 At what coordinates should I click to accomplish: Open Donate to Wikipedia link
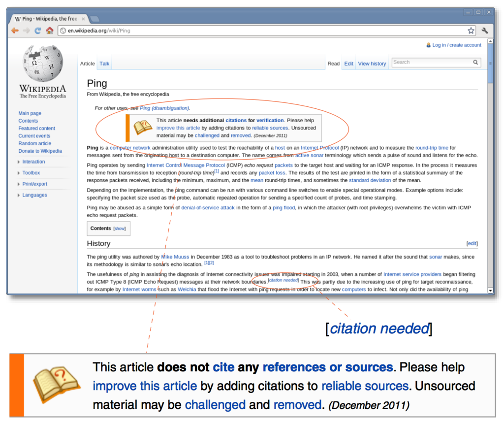click(40, 151)
